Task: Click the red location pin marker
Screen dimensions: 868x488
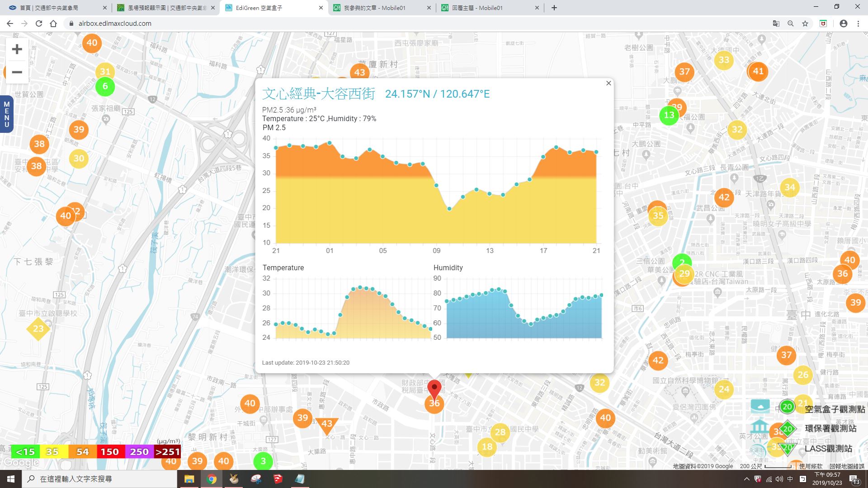Action: [x=434, y=389]
